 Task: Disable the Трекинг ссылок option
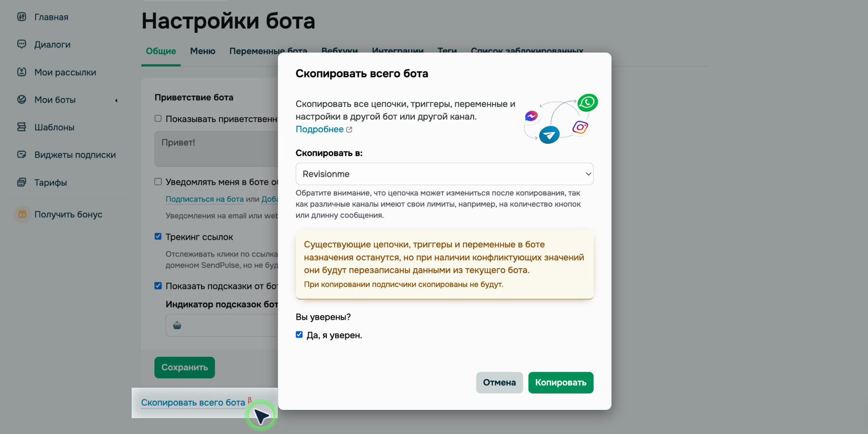[158, 236]
